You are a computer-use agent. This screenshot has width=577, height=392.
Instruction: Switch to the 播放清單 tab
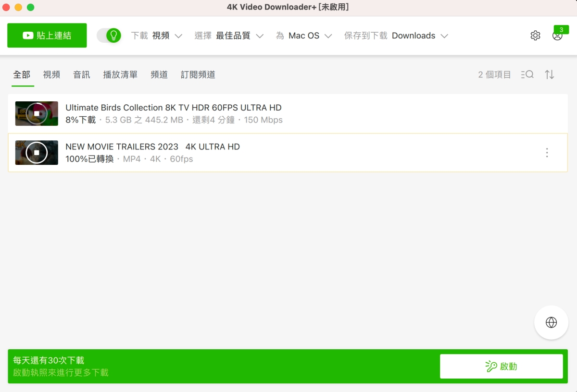click(120, 74)
